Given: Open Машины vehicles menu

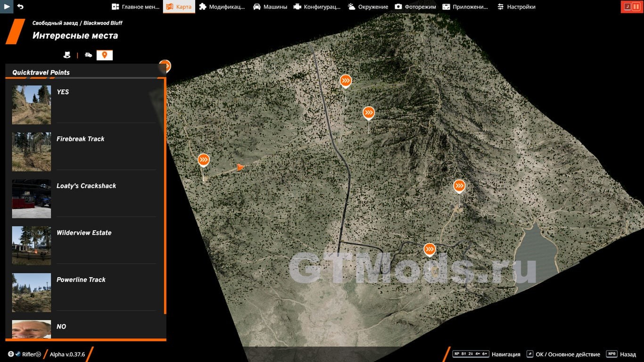Looking at the screenshot, I should 270,7.
